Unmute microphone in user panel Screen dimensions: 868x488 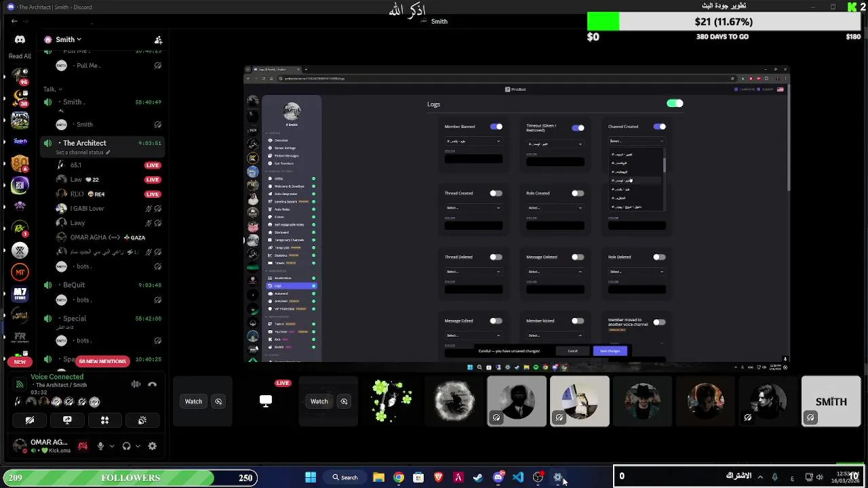[x=100, y=446]
